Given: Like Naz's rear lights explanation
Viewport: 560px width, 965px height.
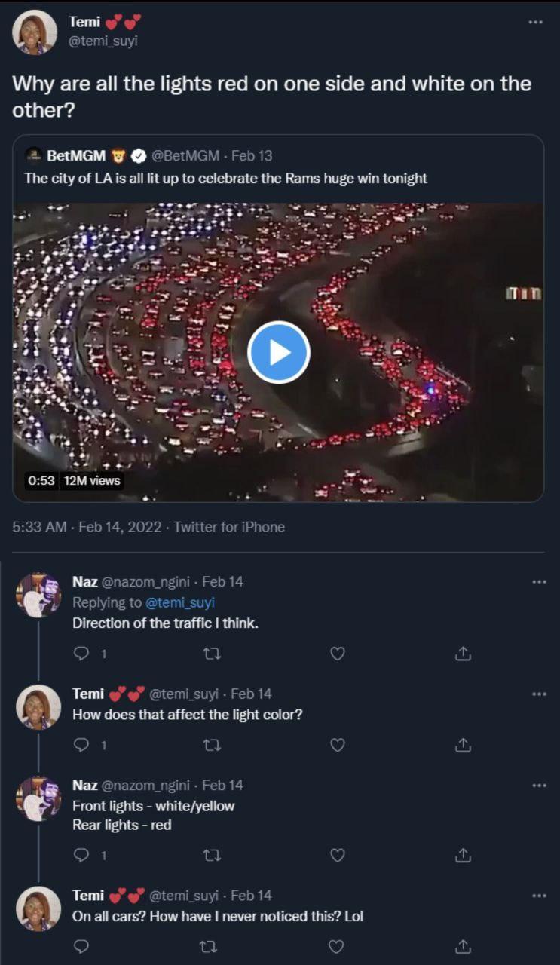Looking at the screenshot, I should [336, 855].
